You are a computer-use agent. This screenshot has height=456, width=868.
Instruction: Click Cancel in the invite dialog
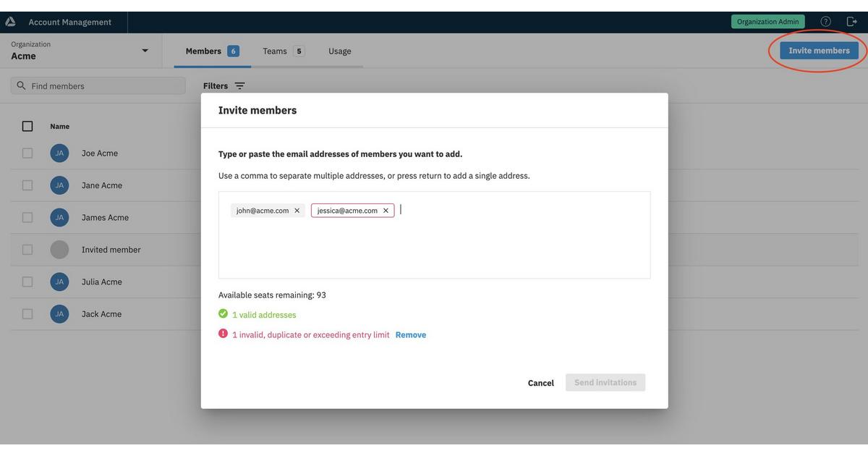pos(541,383)
